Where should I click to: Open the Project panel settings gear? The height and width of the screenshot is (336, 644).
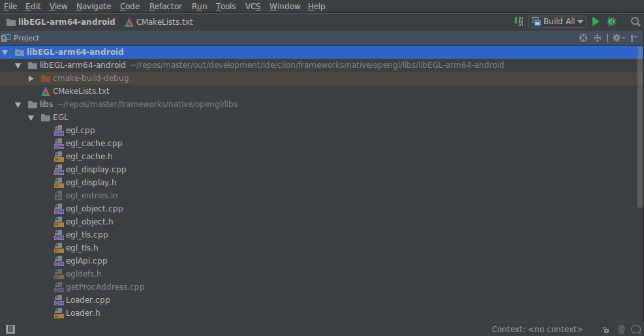pyautogui.click(x=617, y=38)
